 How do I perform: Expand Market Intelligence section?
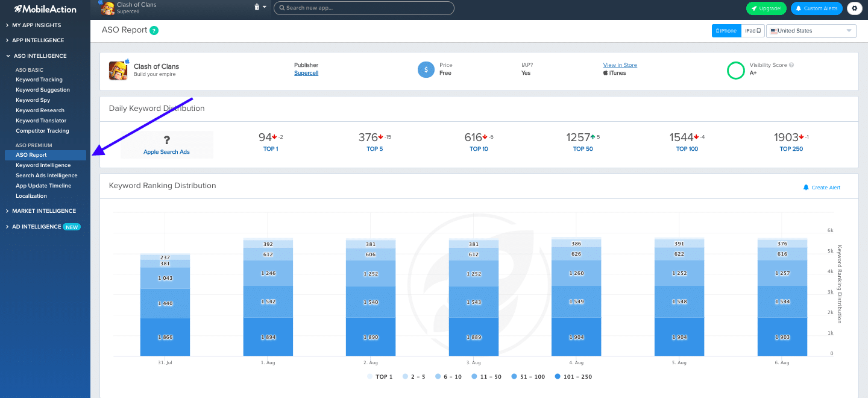tap(43, 211)
